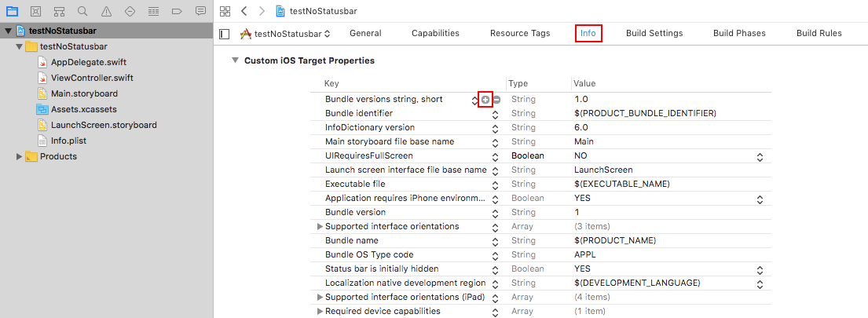The width and height of the screenshot is (868, 318).
Task: Open the Issue navigator warning icon
Action: pyautogui.click(x=106, y=12)
